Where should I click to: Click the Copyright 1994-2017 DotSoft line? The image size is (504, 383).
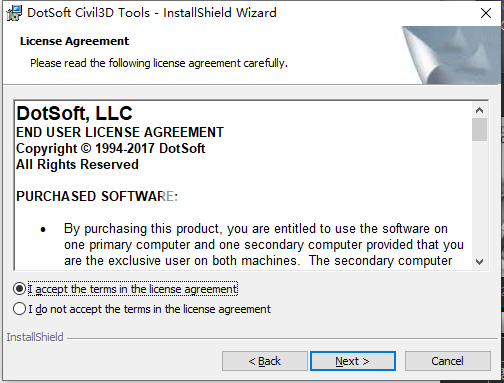[x=110, y=149]
